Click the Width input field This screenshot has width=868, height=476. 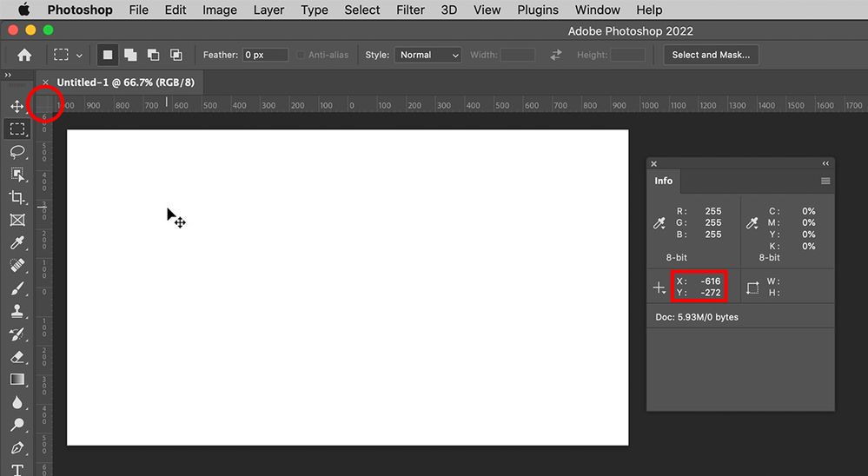click(x=518, y=55)
